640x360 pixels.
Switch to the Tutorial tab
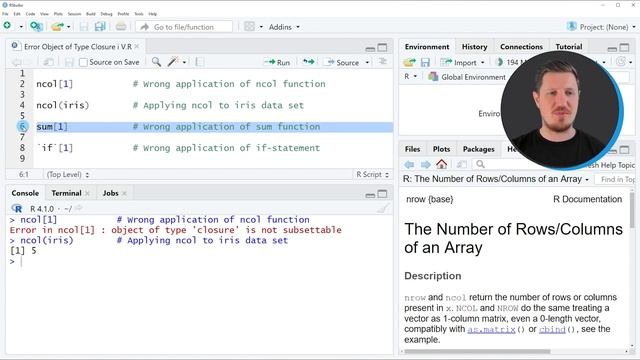click(x=569, y=47)
